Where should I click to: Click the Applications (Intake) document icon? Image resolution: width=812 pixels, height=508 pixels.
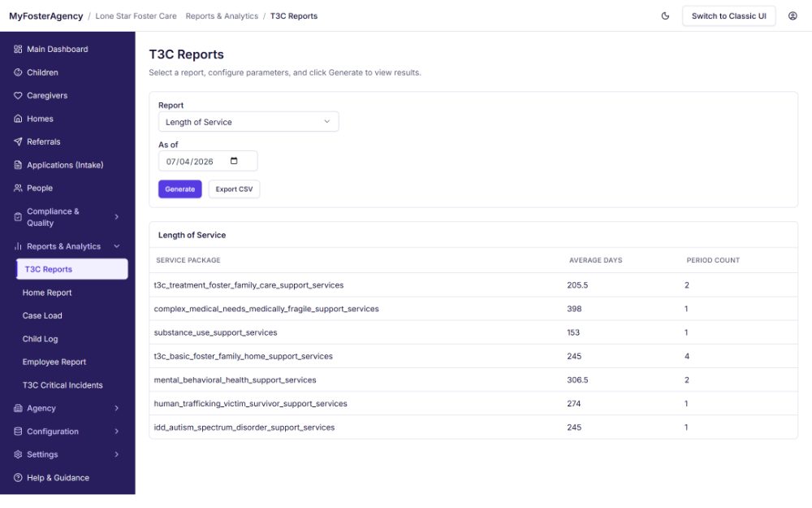(18, 165)
